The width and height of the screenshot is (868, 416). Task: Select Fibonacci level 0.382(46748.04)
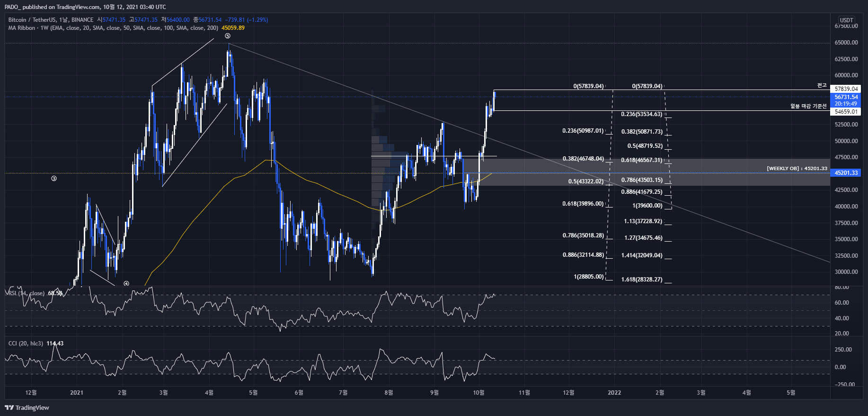tap(583, 159)
